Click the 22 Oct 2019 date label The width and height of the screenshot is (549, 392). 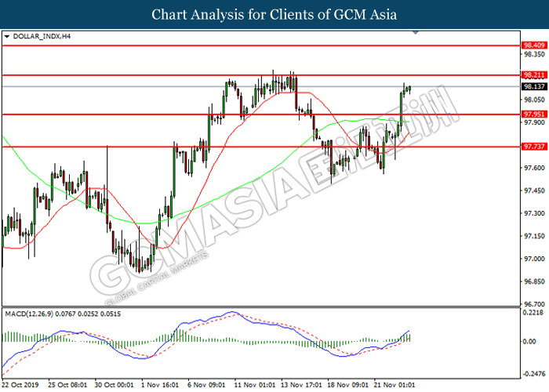pyautogui.click(x=20, y=385)
